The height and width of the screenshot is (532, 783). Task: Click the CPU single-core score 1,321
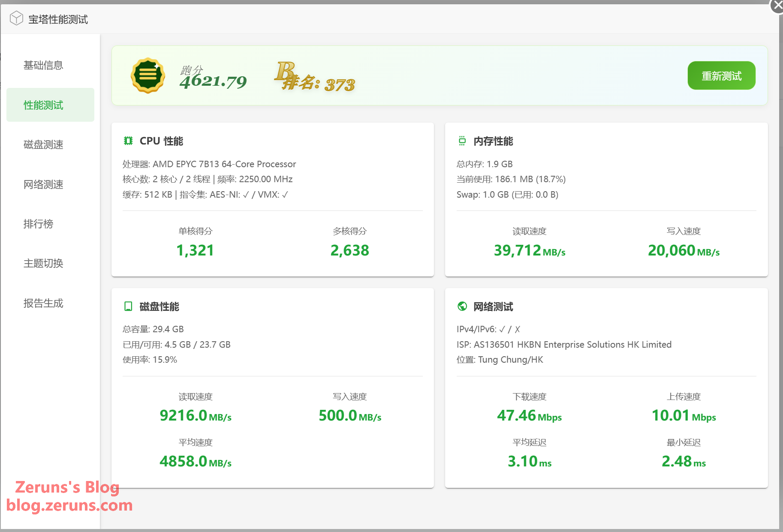pos(195,250)
